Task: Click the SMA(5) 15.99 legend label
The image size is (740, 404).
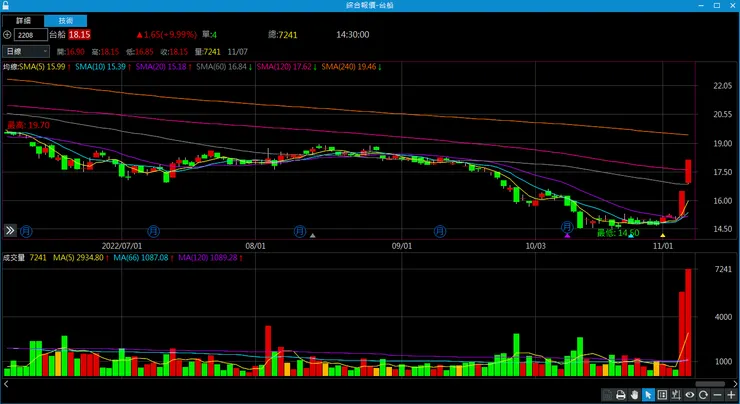Action: 44,67
